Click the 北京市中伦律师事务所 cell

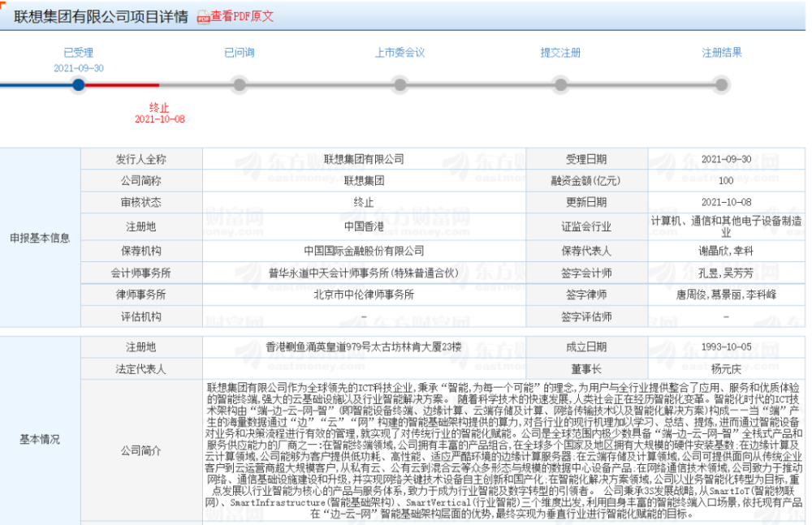click(x=364, y=295)
